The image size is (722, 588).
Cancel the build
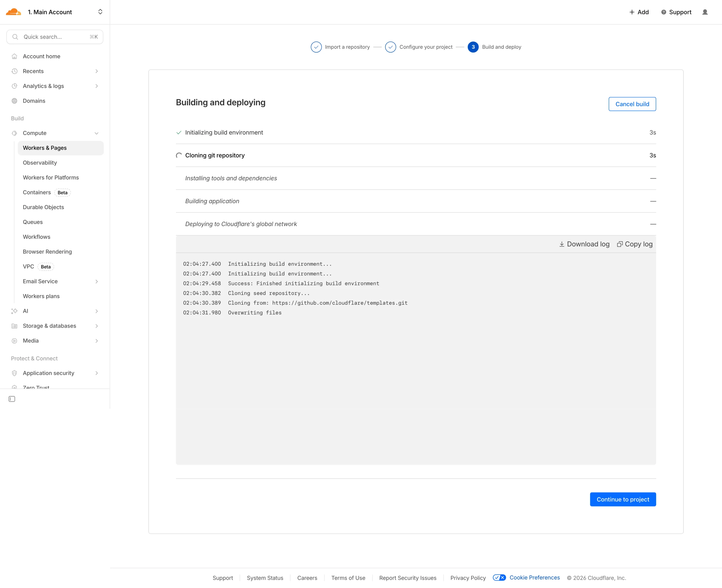coord(632,104)
